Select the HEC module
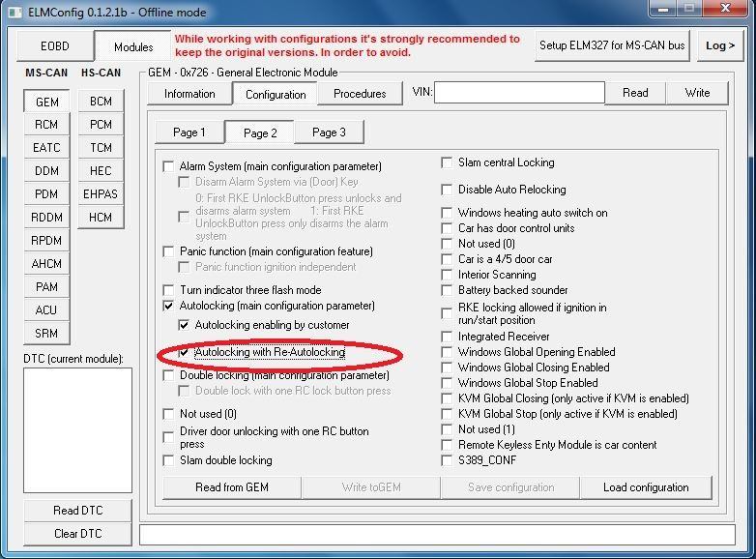The image size is (756, 559). [101, 171]
